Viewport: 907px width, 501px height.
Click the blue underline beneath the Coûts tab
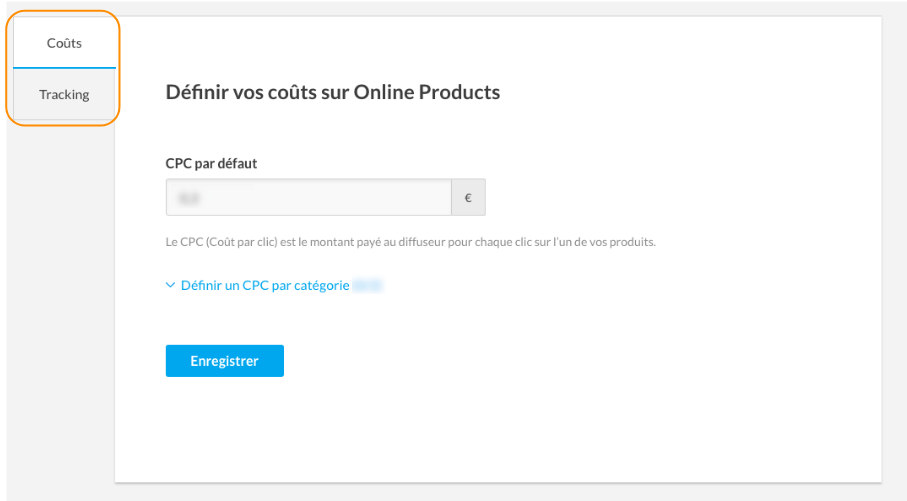[x=64, y=68]
